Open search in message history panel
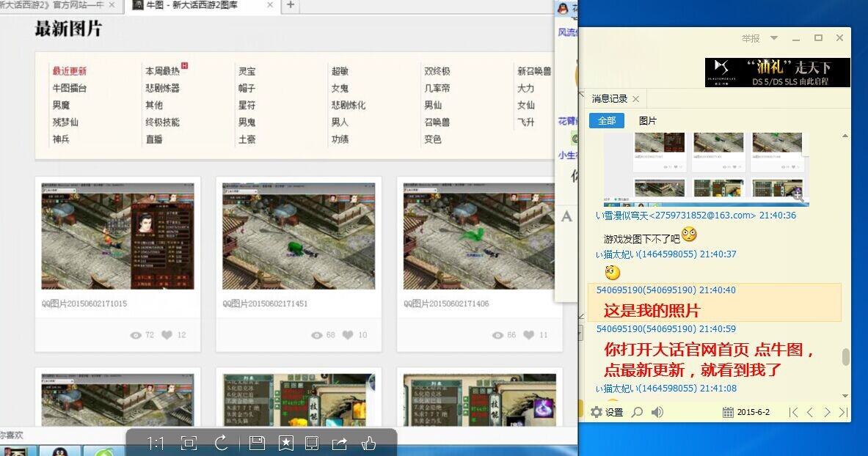Screen dimensions: 868x456 point(637,412)
